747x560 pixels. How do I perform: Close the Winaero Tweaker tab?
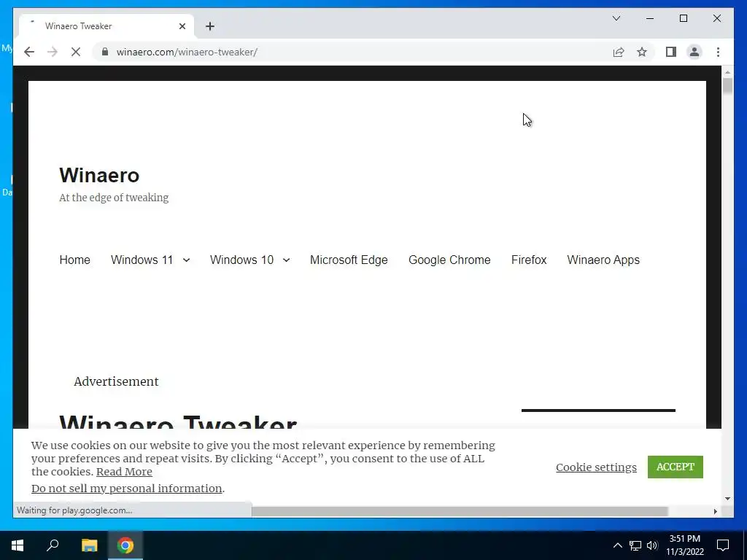click(182, 26)
